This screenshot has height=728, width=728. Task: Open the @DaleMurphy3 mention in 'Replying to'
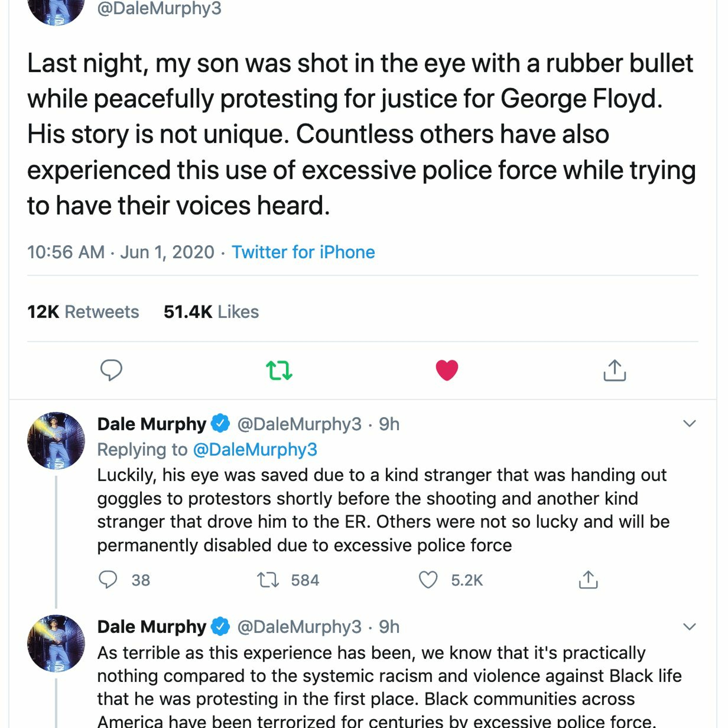pos(255,449)
